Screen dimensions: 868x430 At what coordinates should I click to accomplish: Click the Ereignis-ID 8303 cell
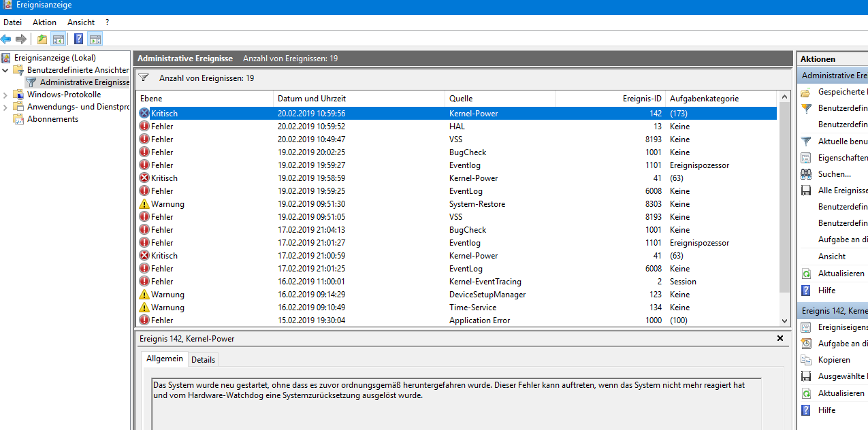click(x=653, y=204)
